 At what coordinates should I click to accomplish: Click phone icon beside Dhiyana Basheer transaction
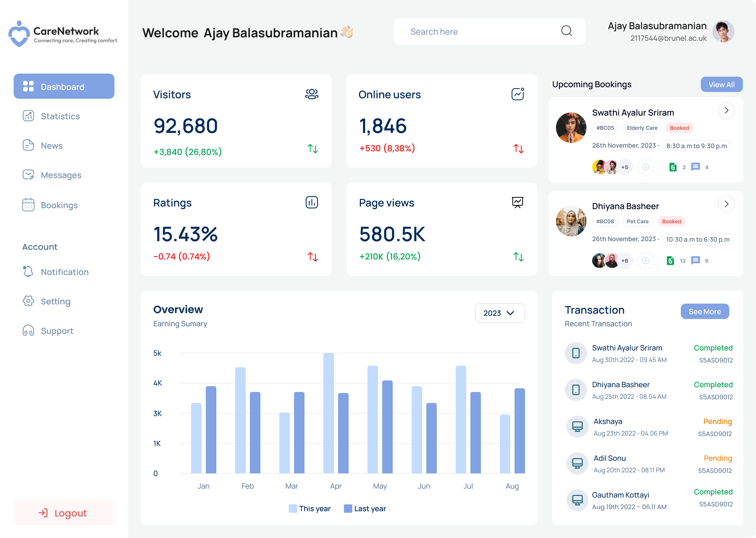point(576,390)
